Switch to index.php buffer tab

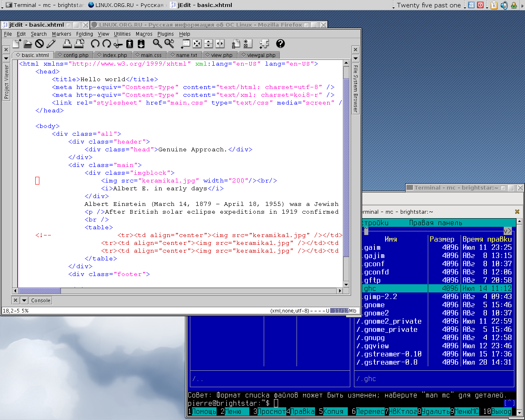[x=112, y=55]
